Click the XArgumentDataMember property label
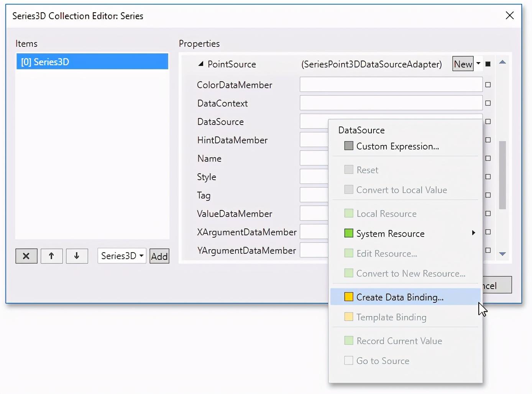The height and width of the screenshot is (394, 532). click(246, 232)
